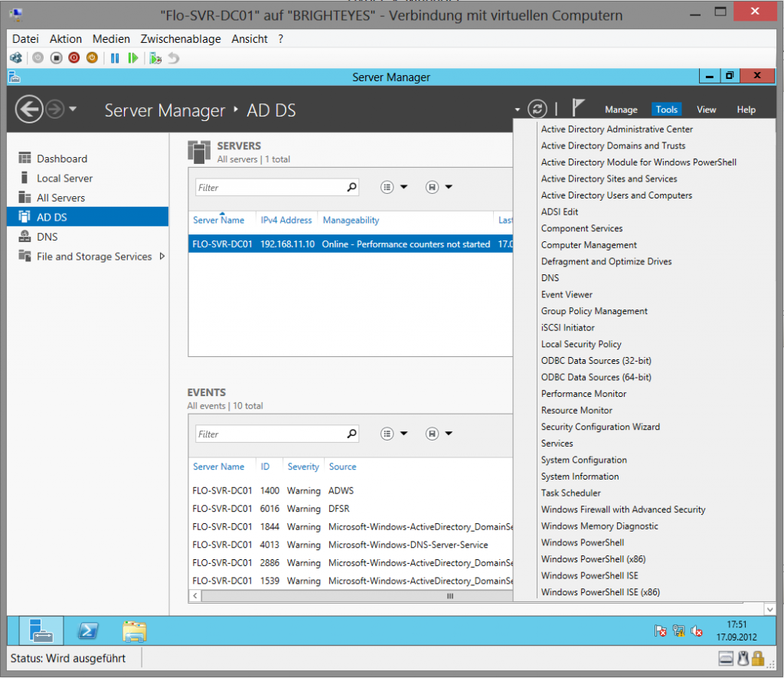784x678 pixels.
Task: Open the Medien menu
Action: pyautogui.click(x=110, y=38)
